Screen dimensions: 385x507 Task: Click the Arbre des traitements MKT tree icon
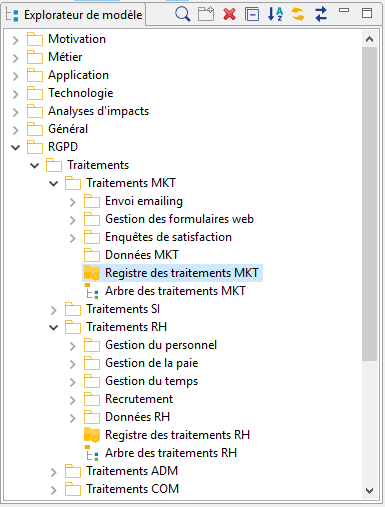coord(92,291)
